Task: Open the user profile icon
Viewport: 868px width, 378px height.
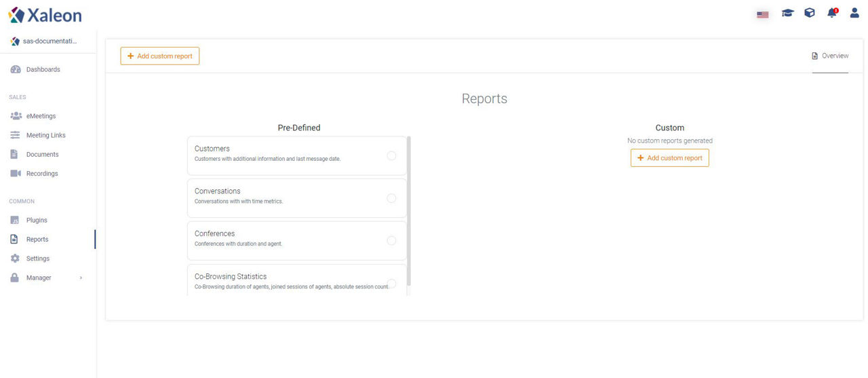Action: [854, 13]
